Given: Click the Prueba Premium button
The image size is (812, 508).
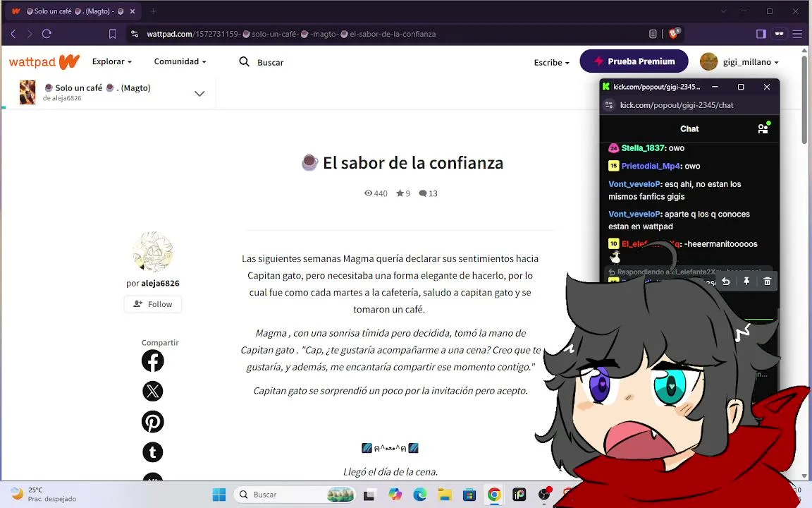Looking at the screenshot, I should 634,61.
